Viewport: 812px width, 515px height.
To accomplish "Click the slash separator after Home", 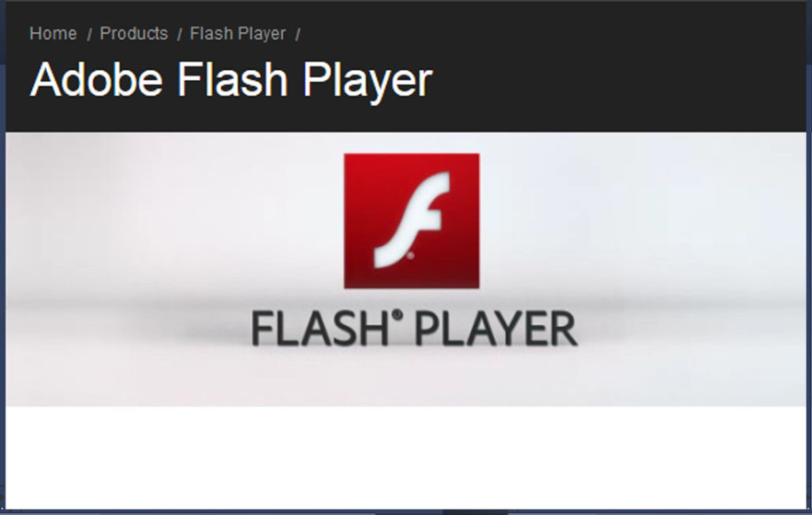I will (x=89, y=35).
